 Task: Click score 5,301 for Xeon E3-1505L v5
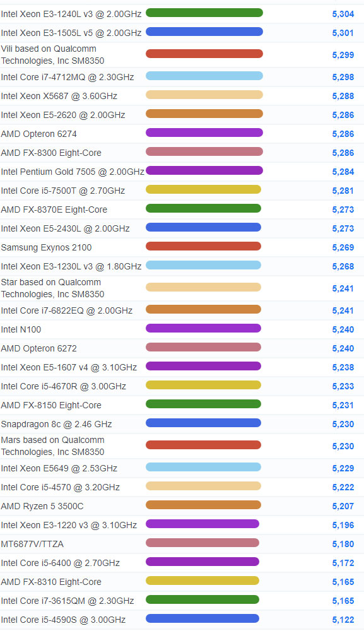point(343,33)
